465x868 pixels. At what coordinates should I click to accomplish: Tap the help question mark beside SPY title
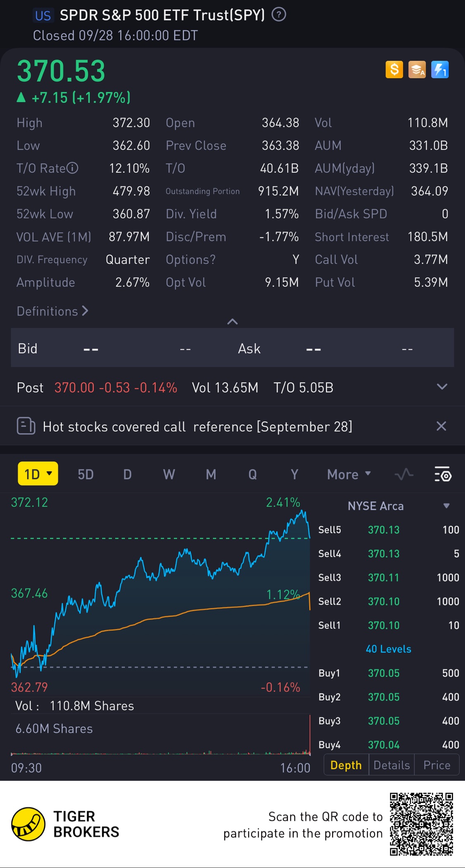click(279, 15)
